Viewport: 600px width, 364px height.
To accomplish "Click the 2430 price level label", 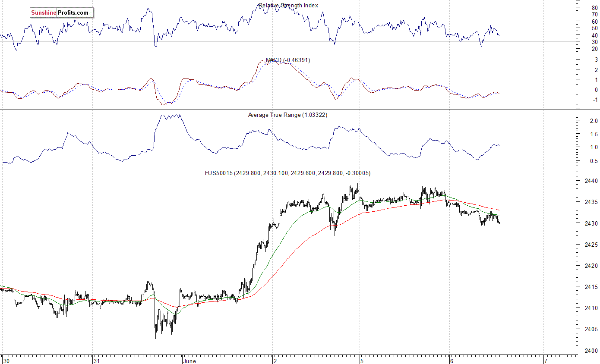I will pyautogui.click(x=591, y=223).
